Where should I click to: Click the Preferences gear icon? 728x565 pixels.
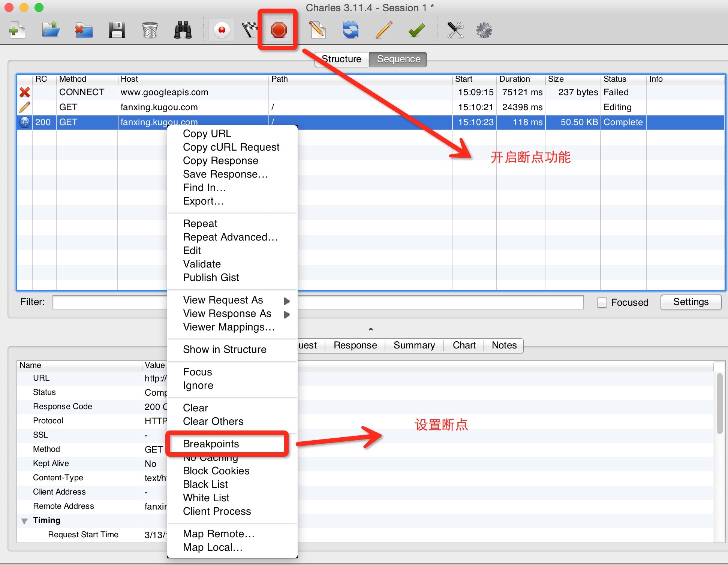click(x=484, y=31)
